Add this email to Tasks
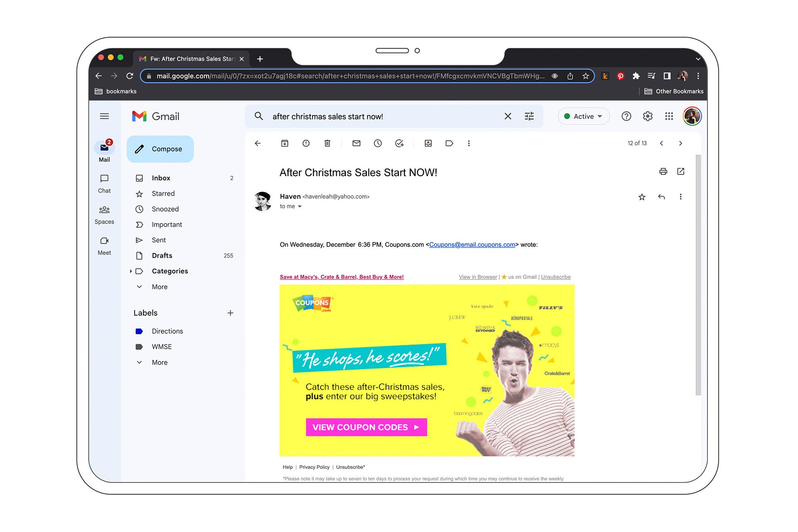798x532 pixels. coord(399,143)
